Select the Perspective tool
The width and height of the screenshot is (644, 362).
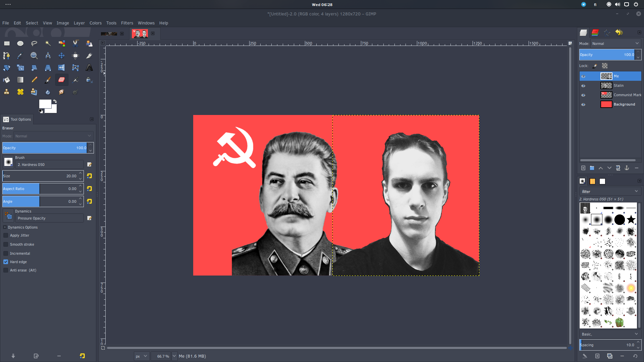point(48,68)
